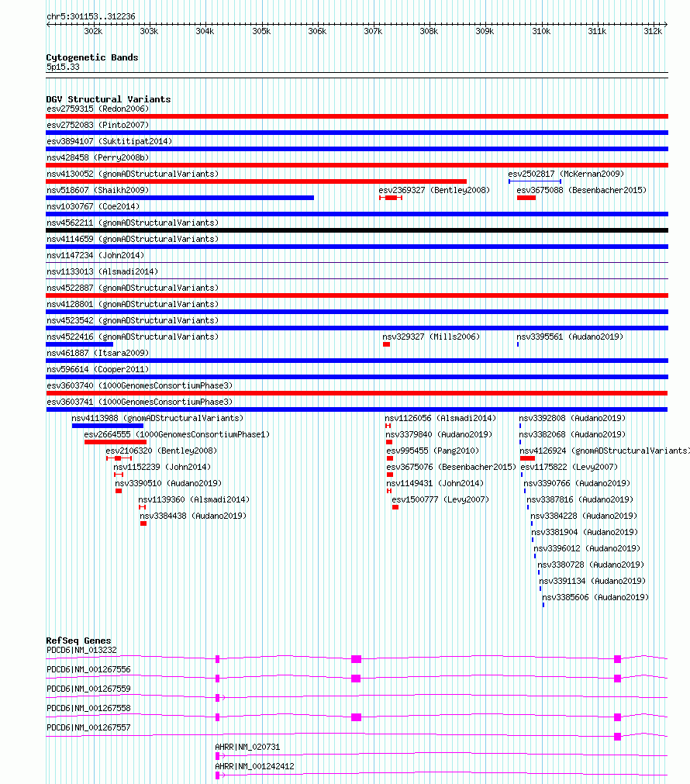Open the esv3675076 (Besenbacher2015) label
Image resolution: width=690 pixels, height=784 pixels.
(x=451, y=467)
